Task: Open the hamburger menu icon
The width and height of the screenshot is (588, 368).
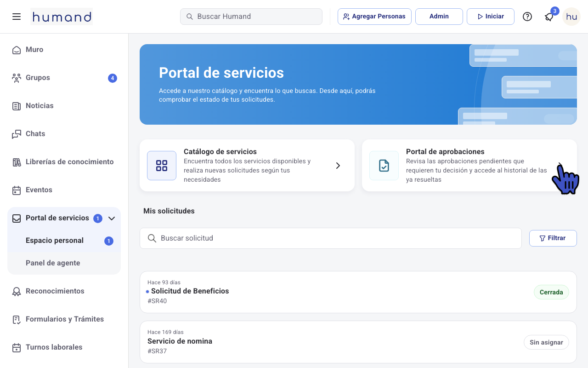Action: point(17,17)
